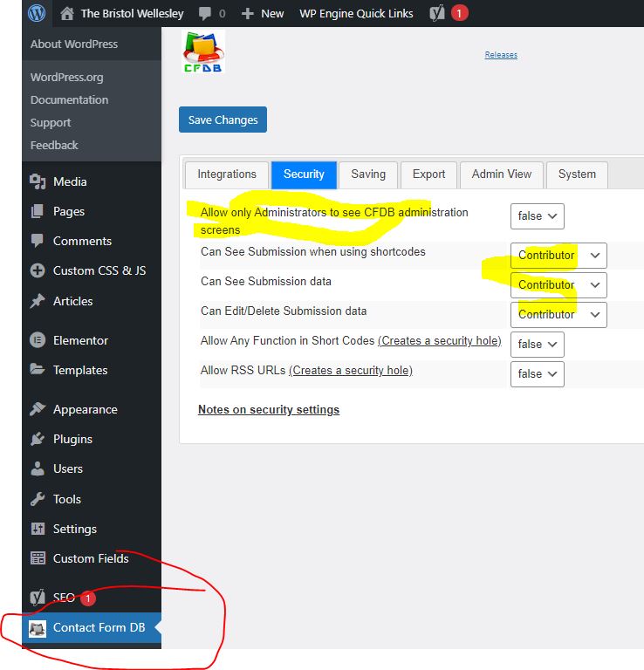This screenshot has width=644, height=670.
Task: Click the Plugins plug icon
Action: (38, 439)
